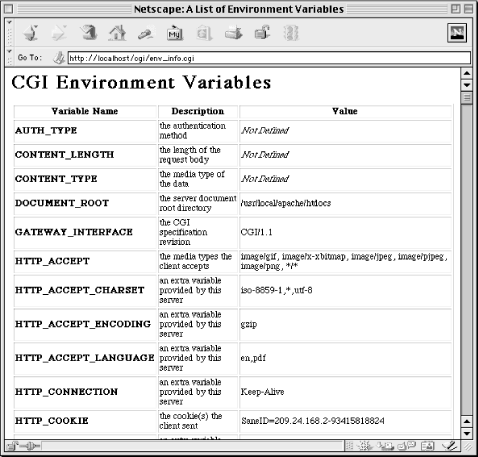This screenshot has width=478, height=457.
Task: Click the Back navigation arrow icon
Action: click(x=30, y=33)
